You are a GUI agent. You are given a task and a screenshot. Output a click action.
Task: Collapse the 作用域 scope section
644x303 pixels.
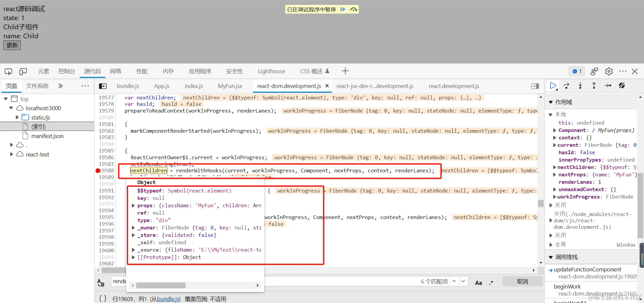point(550,102)
